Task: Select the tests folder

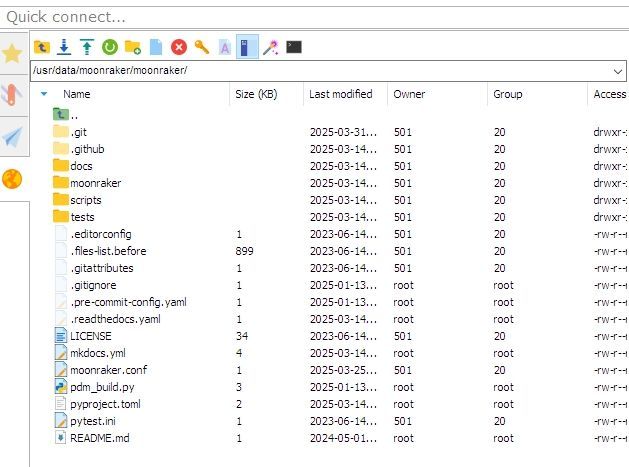Action: (x=73, y=217)
